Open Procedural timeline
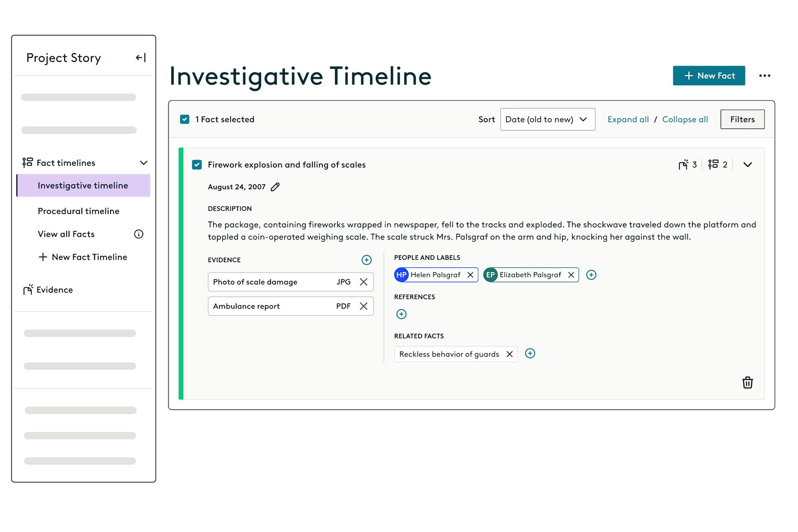 click(x=79, y=211)
